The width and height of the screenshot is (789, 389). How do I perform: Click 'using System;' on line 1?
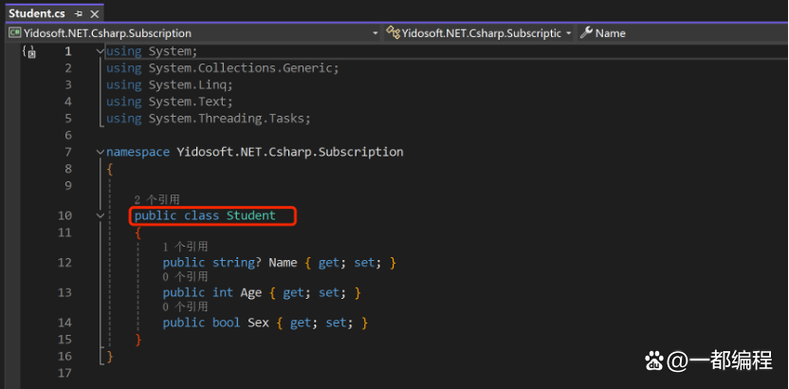(151, 51)
